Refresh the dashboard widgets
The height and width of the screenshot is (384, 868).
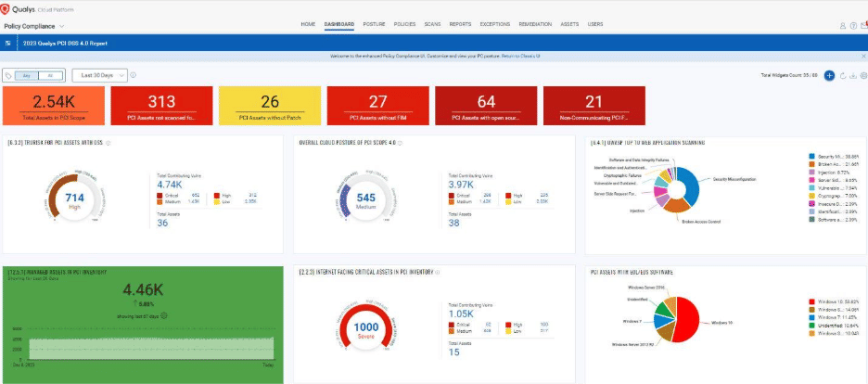(843, 76)
